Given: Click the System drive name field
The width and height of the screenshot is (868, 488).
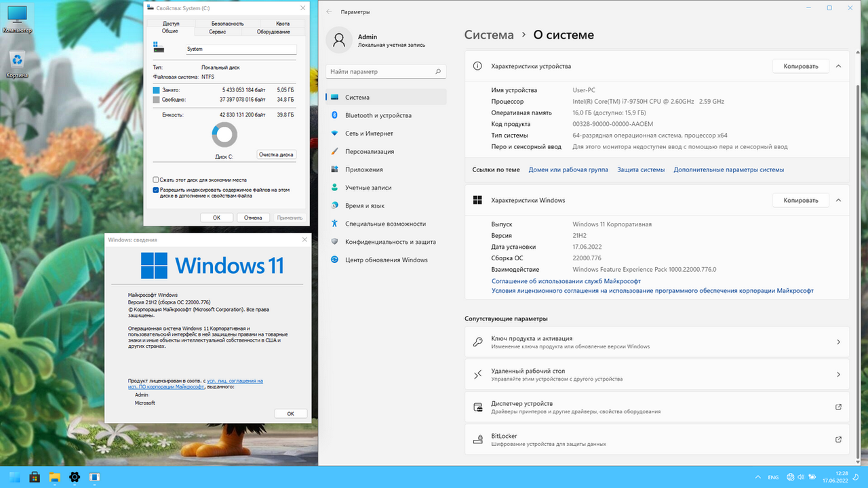Looking at the screenshot, I should point(241,49).
